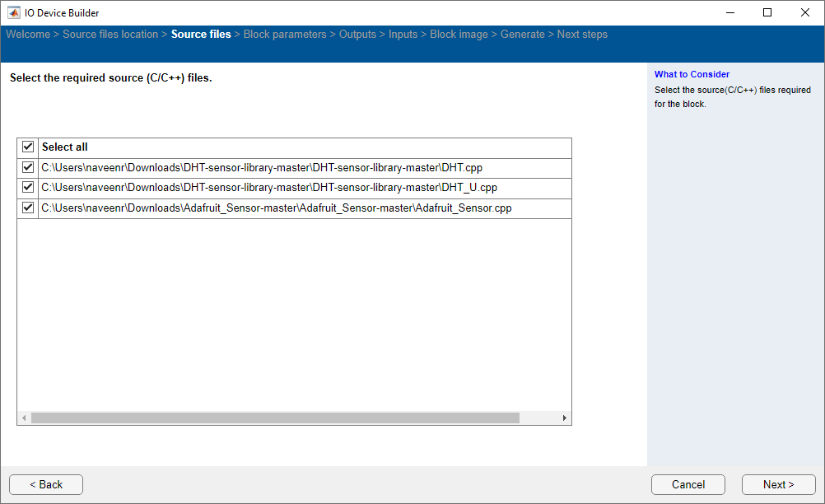Viewport: 825px width, 504px height.
Task: Go to the Generate step
Action: 522,35
